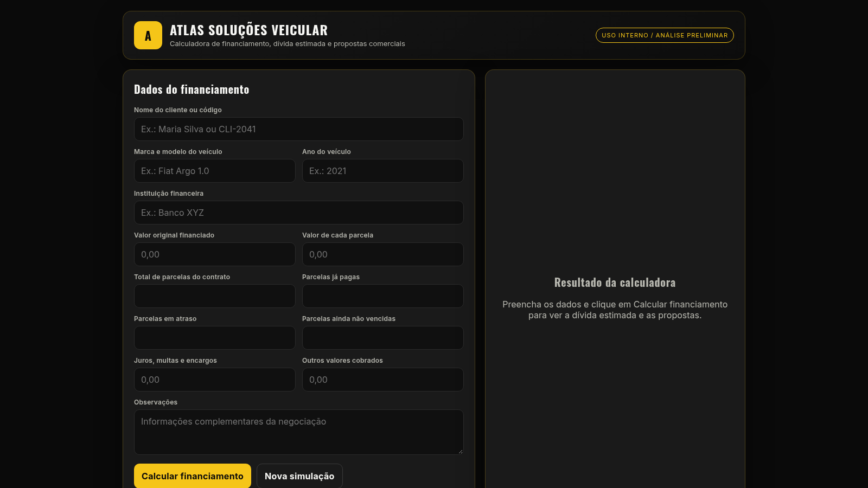868x488 pixels.
Task: Select the "Total de parcelas do contrato" field
Action: coord(215,296)
